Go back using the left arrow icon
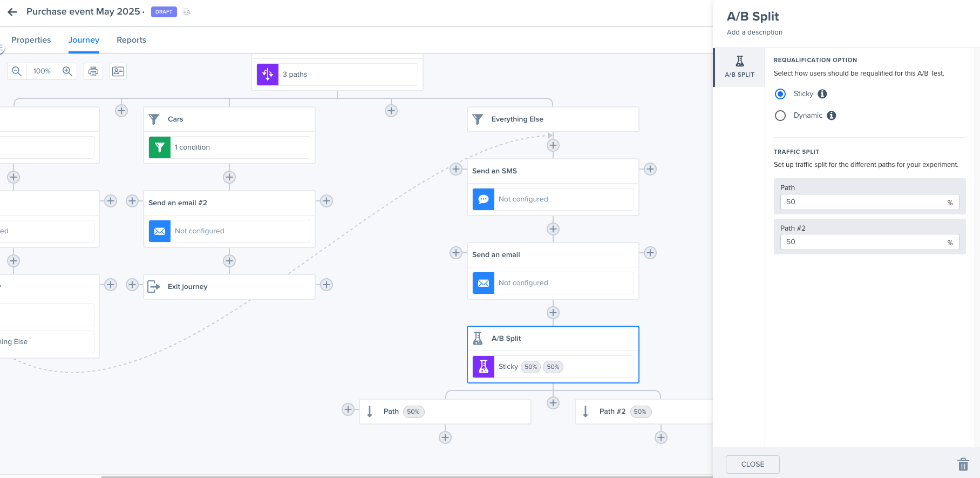 (12, 12)
